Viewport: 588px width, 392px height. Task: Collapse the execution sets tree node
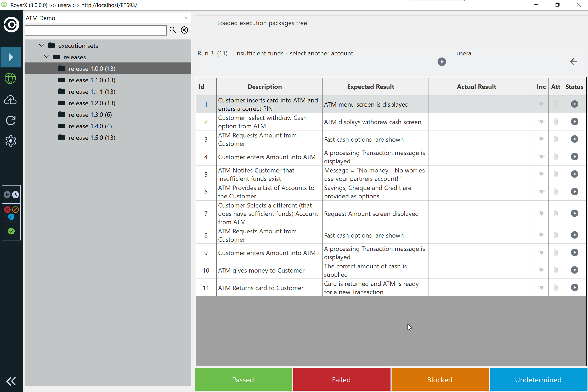(x=41, y=45)
